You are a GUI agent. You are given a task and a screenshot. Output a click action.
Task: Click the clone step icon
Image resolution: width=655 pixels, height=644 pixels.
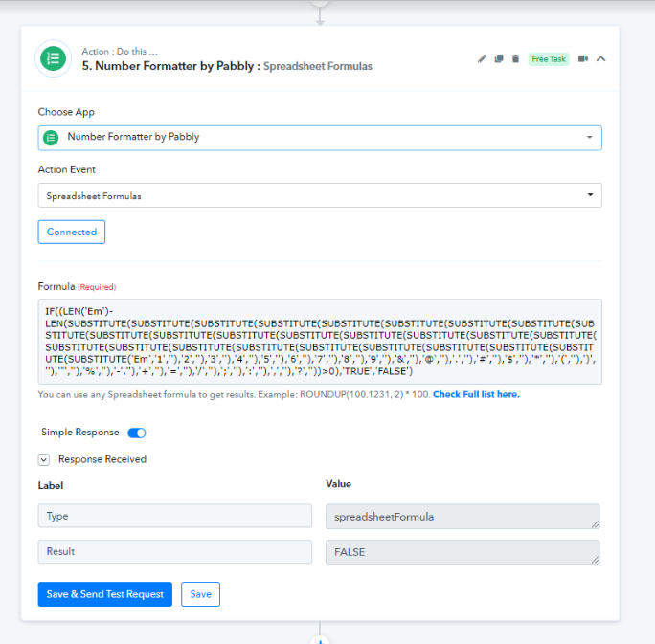point(499,58)
